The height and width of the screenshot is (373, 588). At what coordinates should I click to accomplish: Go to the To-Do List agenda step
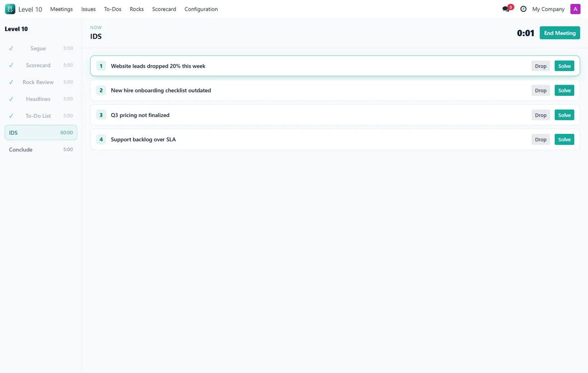tap(41, 116)
